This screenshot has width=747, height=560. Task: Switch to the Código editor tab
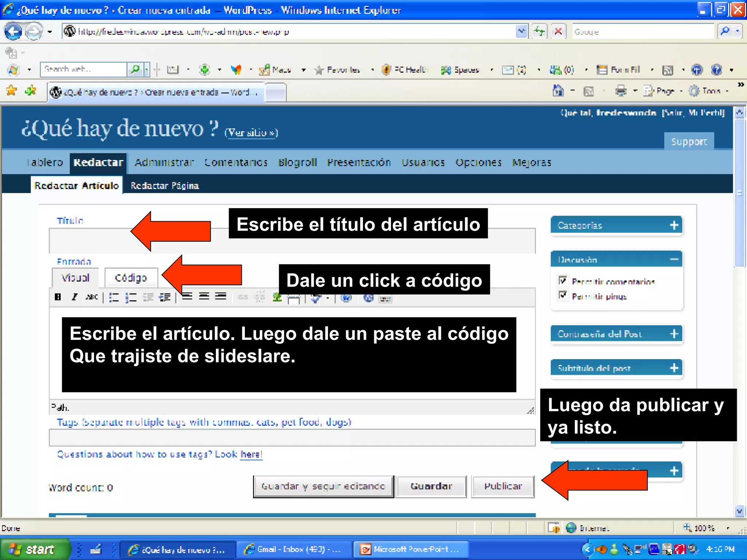[131, 278]
